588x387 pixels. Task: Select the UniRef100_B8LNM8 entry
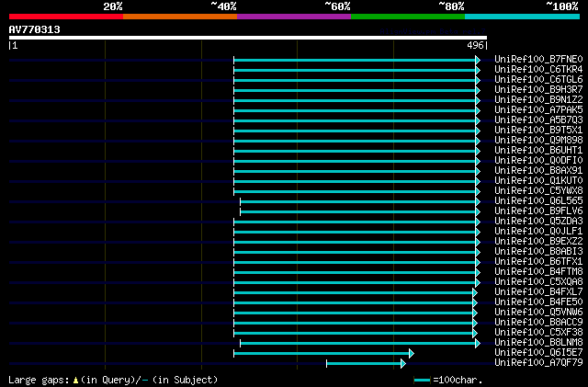click(x=538, y=343)
